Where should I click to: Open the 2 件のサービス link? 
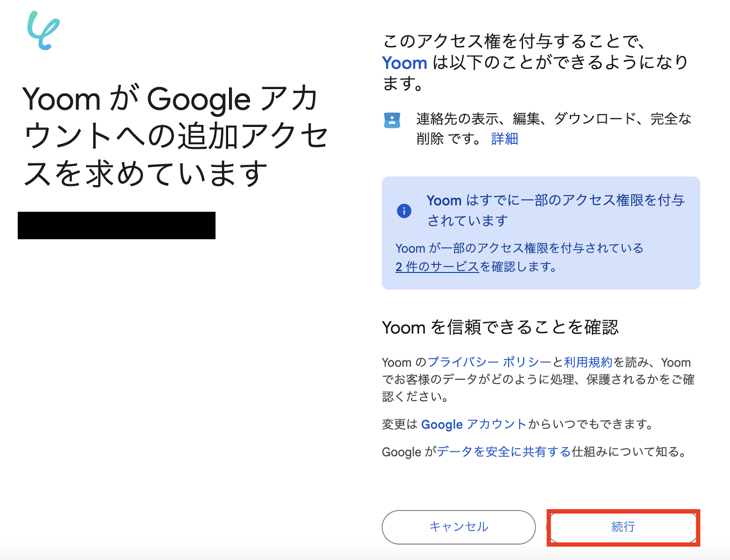(x=437, y=267)
